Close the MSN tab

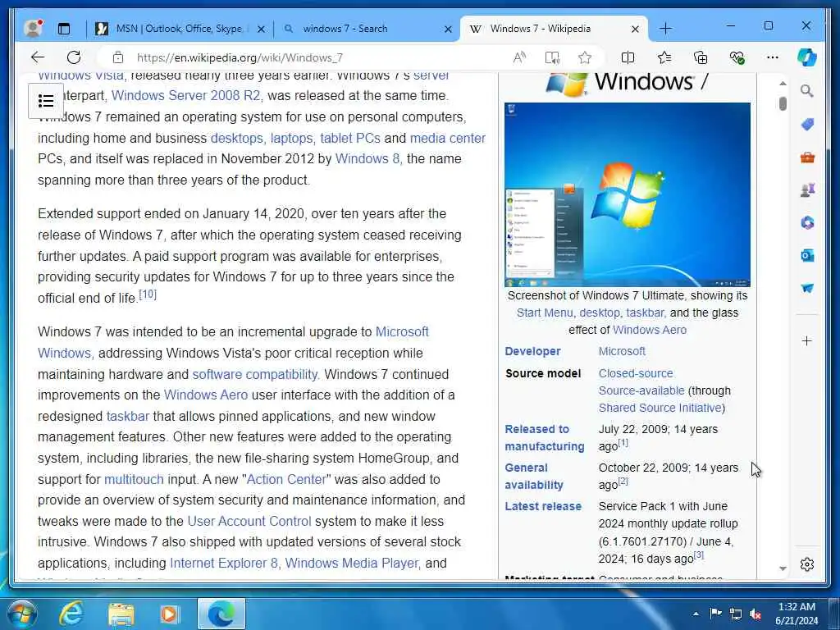click(x=261, y=29)
